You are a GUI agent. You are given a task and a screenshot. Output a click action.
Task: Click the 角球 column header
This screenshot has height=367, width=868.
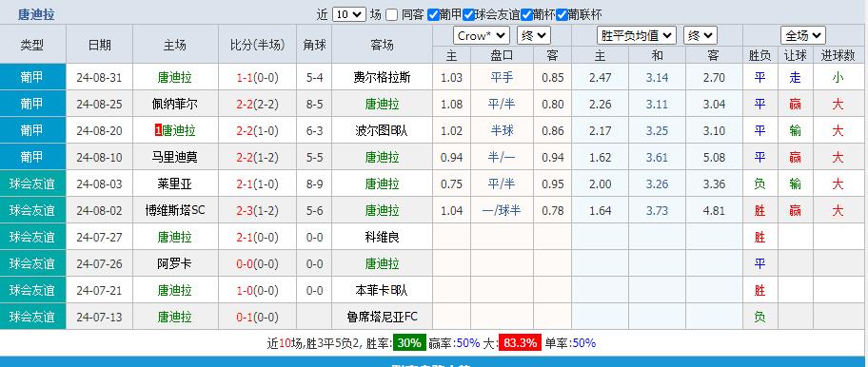(x=314, y=45)
